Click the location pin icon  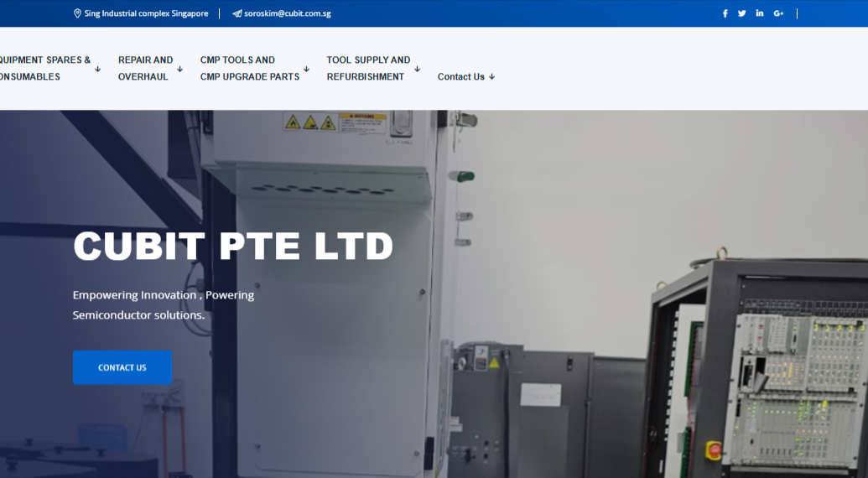tap(78, 13)
